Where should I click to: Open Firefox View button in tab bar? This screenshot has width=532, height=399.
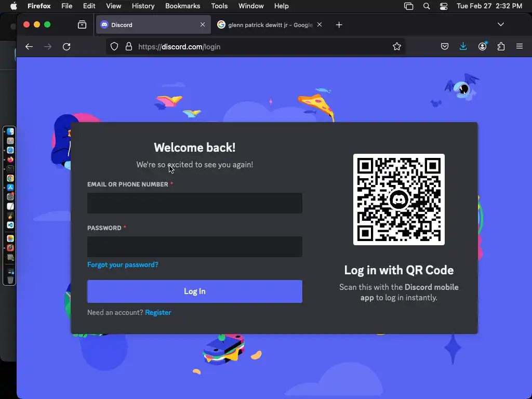82,24
